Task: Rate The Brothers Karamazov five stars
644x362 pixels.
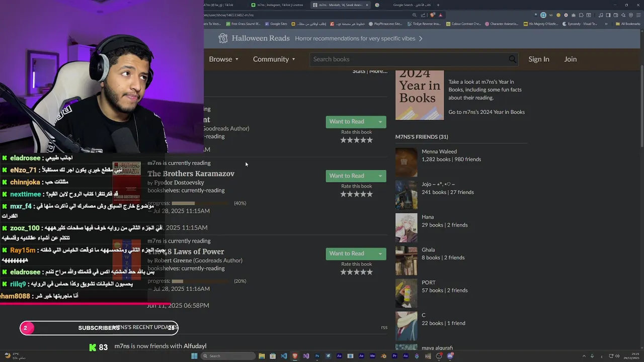Action: click(369, 194)
